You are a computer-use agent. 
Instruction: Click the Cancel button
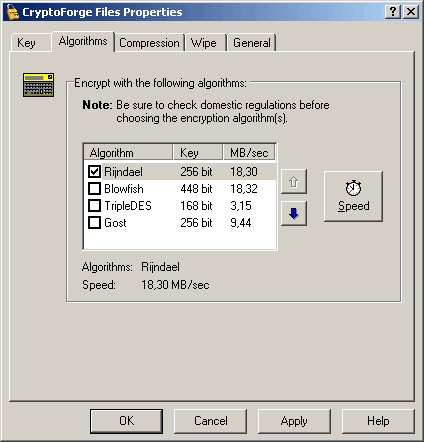coord(210,421)
